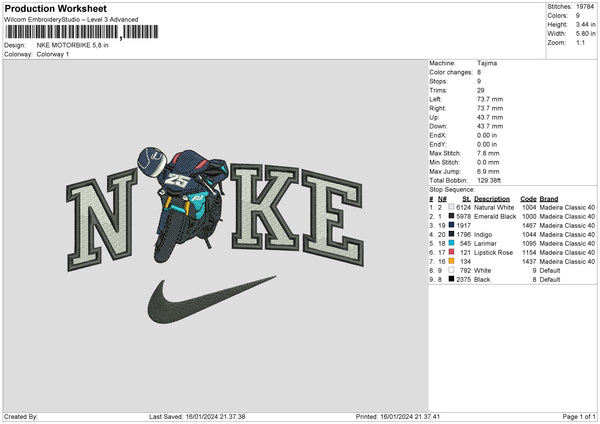This screenshot has height=424, width=600.
Task: Click the orange swatch beside stitch count 134
Action: click(452, 261)
